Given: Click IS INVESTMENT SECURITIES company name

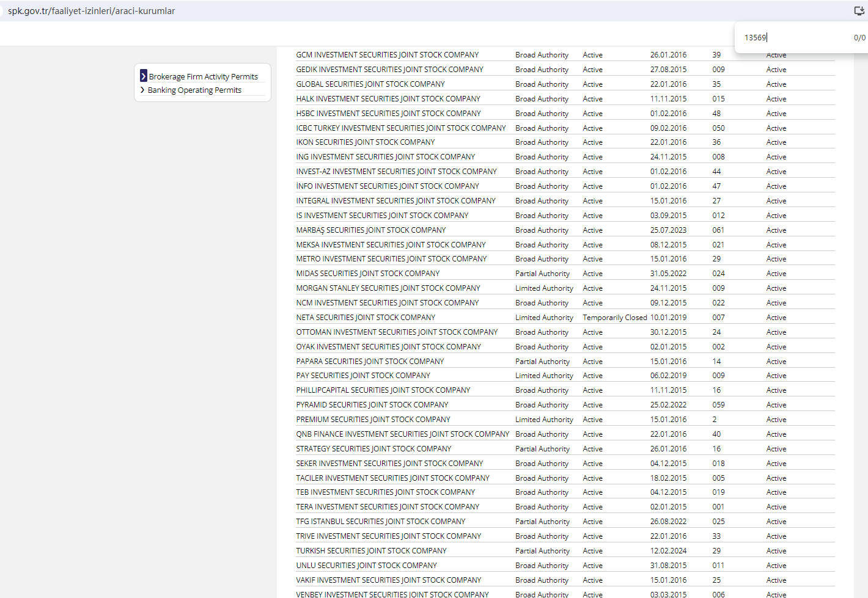Looking at the screenshot, I should pos(383,216).
